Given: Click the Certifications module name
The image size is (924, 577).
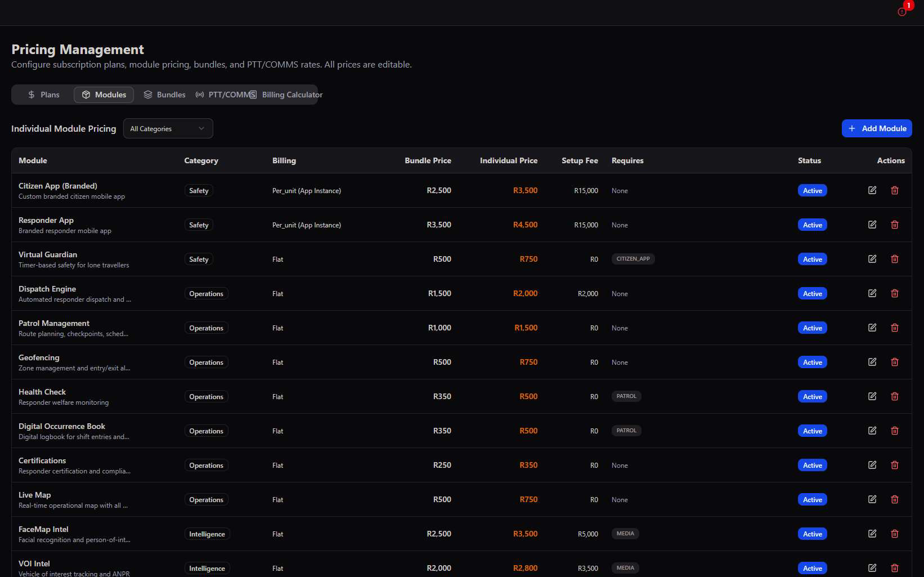Looking at the screenshot, I should tap(42, 460).
